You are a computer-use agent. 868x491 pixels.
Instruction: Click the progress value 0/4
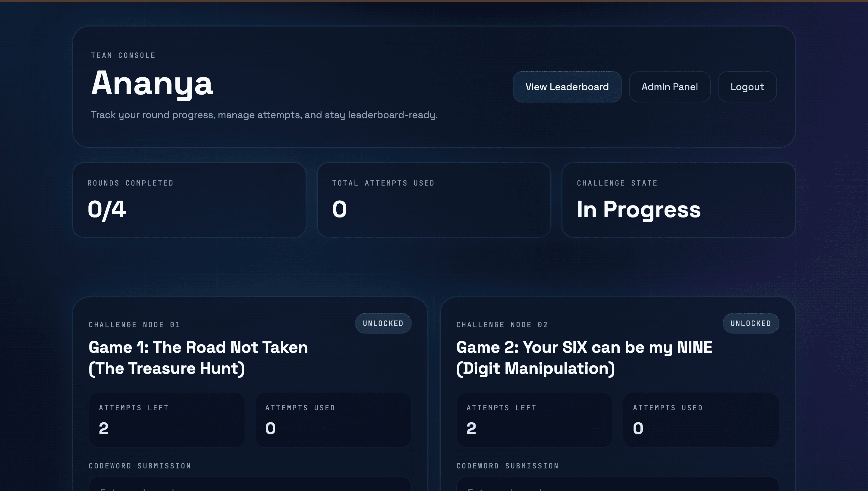click(107, 210)
